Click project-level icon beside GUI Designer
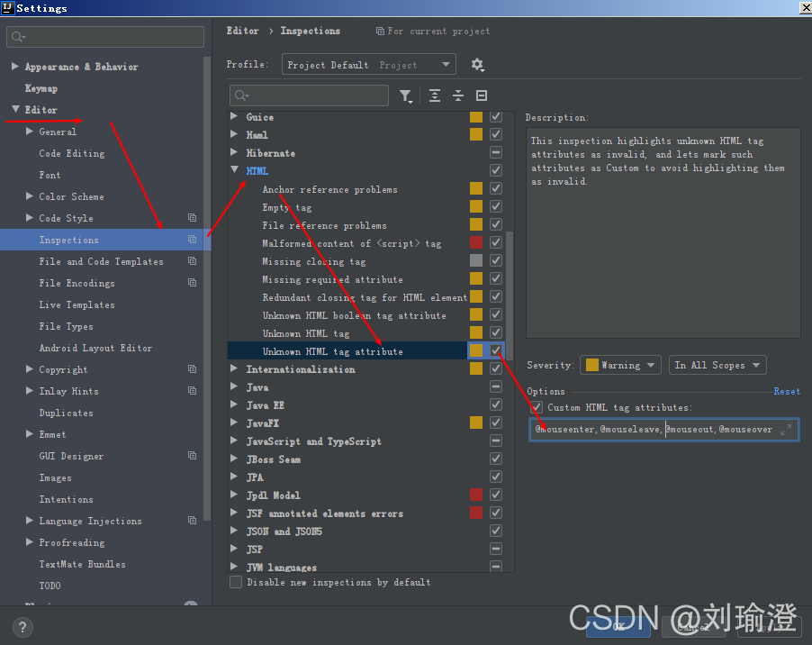The image size is (812, 645). (192, 456)
